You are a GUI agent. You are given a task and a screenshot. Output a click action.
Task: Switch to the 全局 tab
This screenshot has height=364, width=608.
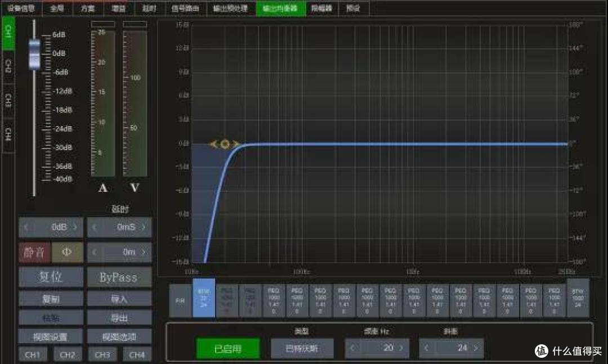[57, 8]
